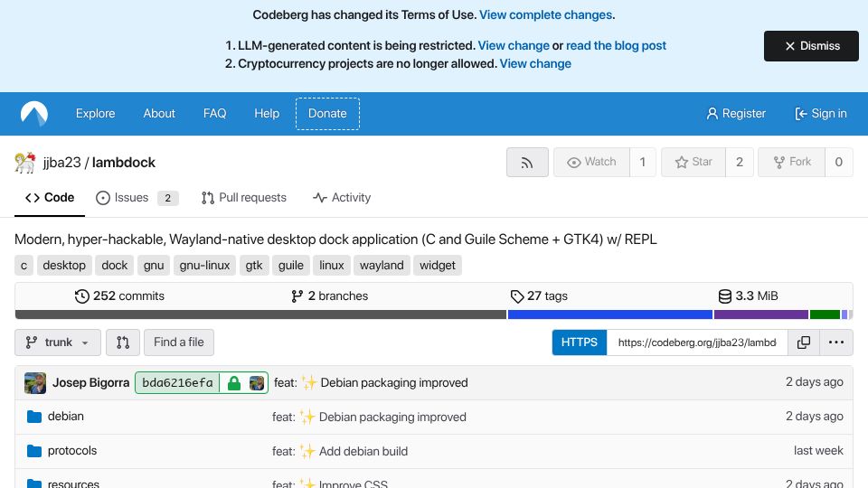Open the Help menu item

[267, 114]
